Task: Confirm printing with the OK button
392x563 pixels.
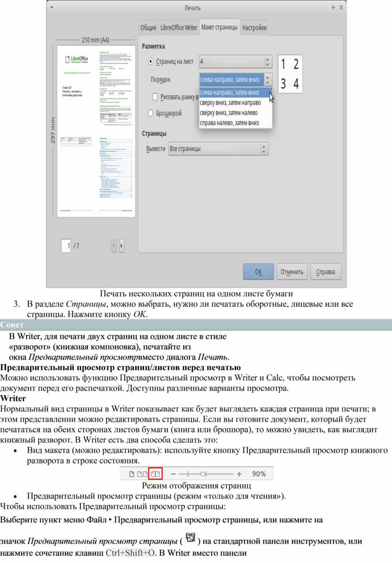Action: [258, 272]
